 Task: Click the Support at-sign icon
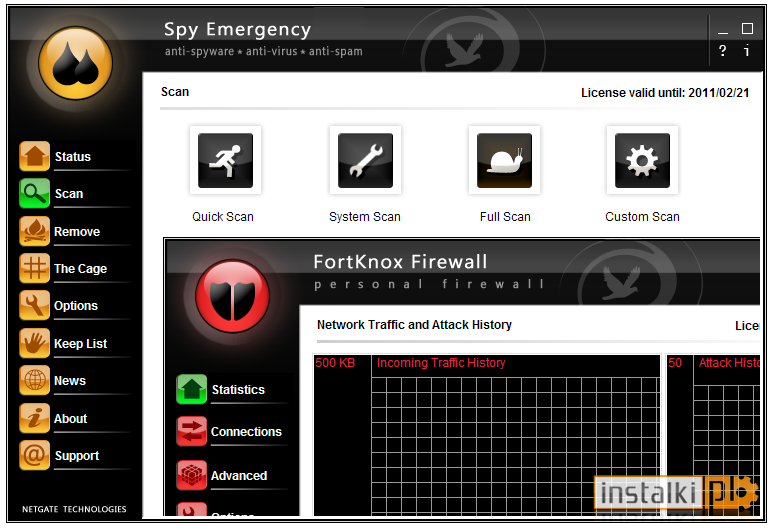point(34,455)
